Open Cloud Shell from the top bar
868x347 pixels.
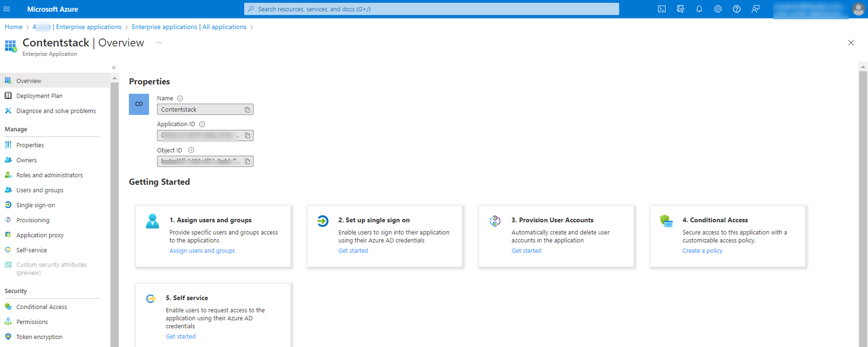pyautogui.click(x=661, y=9)
